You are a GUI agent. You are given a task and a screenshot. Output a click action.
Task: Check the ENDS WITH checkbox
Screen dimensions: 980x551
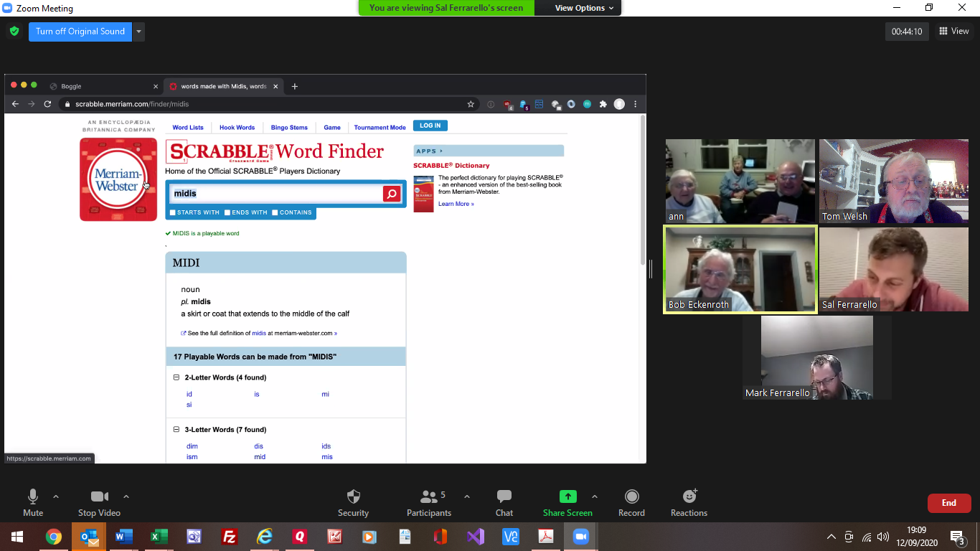pyautogui.click(x=227, y=212)
